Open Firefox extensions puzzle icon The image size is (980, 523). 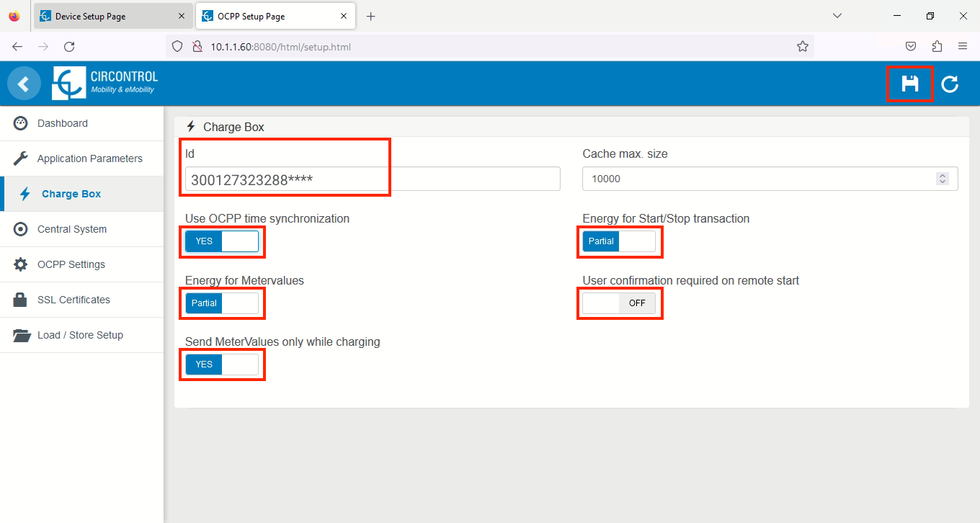[937, 47]
